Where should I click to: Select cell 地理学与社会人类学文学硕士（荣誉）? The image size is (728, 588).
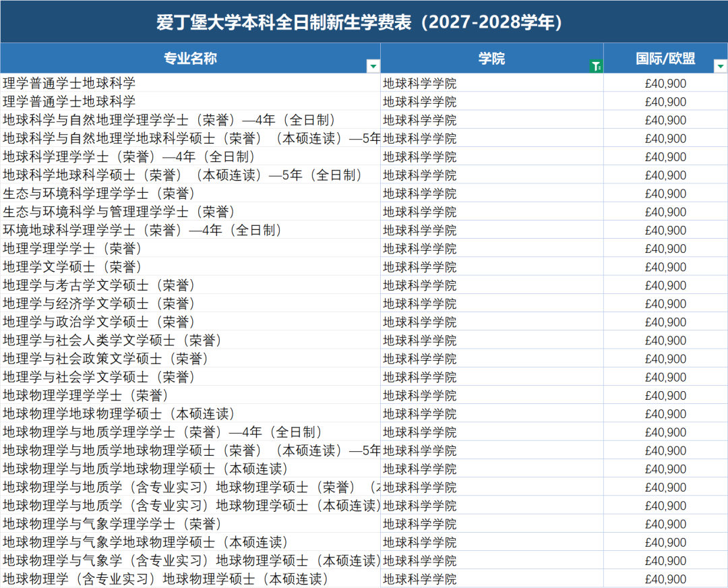(190, 341)
